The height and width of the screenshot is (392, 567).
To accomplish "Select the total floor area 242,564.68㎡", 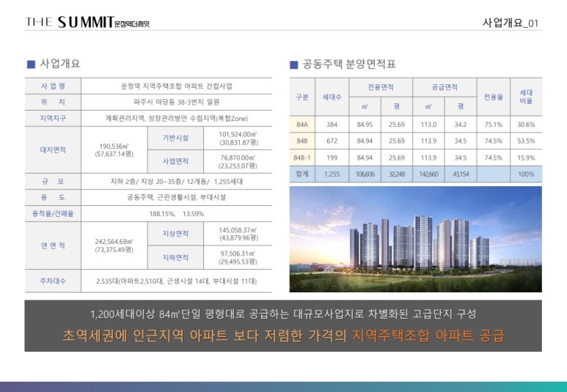I will point(114,241).
